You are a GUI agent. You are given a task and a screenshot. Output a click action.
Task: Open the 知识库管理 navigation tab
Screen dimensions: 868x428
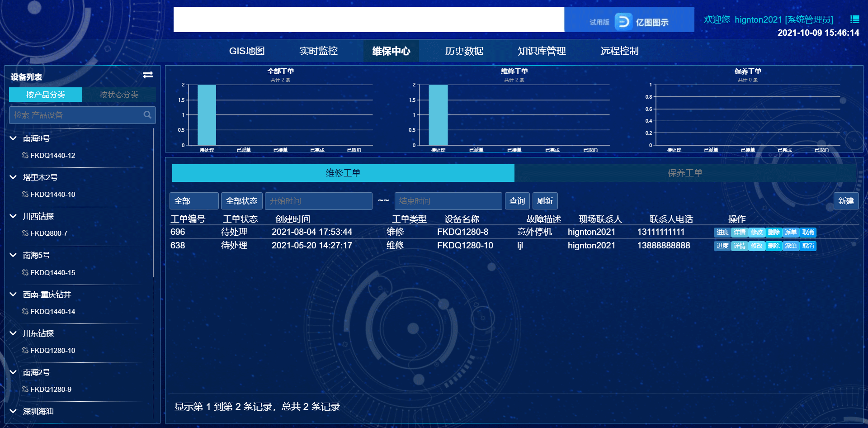coord(542,51)
